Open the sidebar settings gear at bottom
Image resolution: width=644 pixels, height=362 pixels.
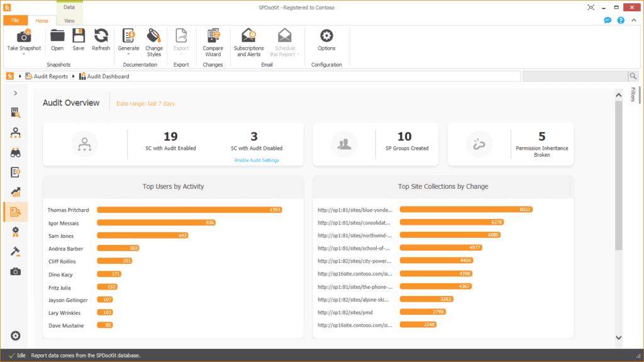tap(16, 336)
